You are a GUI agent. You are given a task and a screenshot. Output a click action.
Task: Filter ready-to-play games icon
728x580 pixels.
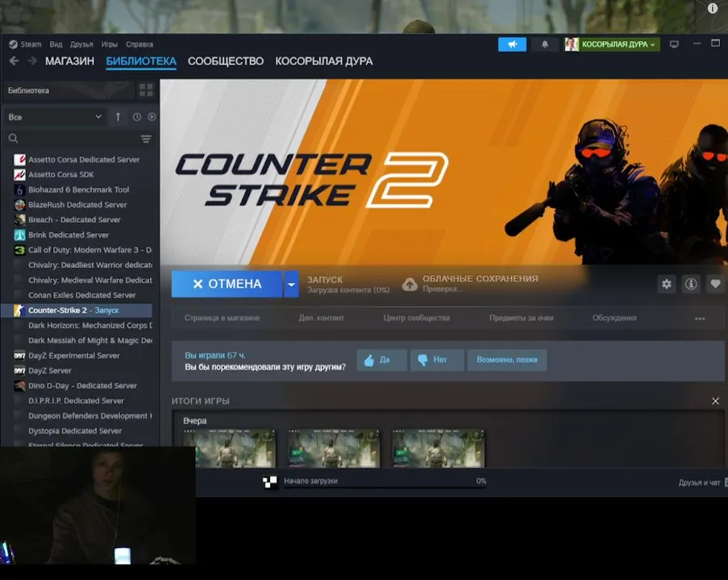coord(152,117)
